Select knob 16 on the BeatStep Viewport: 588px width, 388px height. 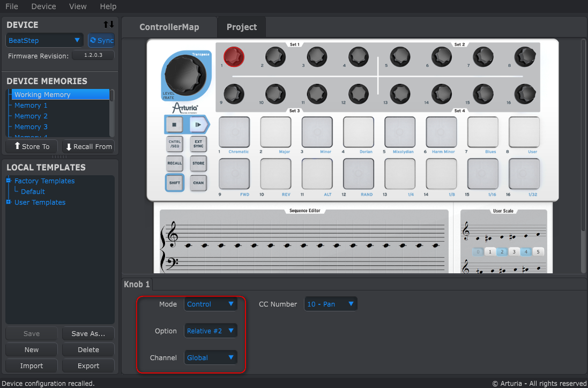pyautogui.click(x=525, y=94)
